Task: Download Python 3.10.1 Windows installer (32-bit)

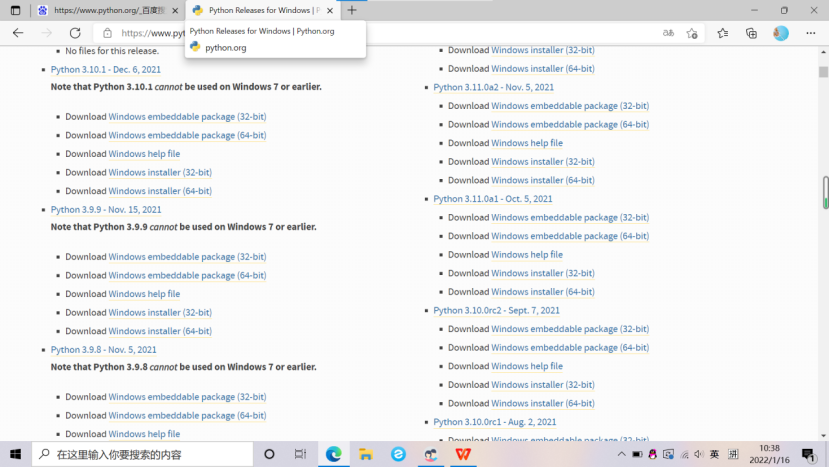Action: coord(160,173)
